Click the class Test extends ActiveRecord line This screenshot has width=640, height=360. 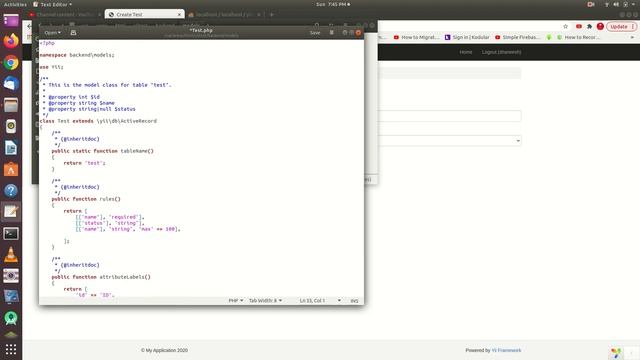[x=98, y=121]
